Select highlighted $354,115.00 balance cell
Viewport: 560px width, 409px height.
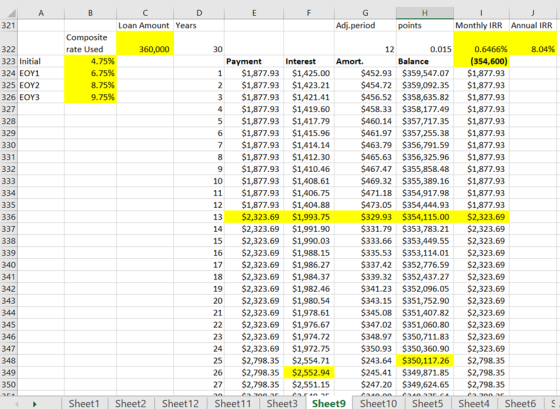pos(425,217)
